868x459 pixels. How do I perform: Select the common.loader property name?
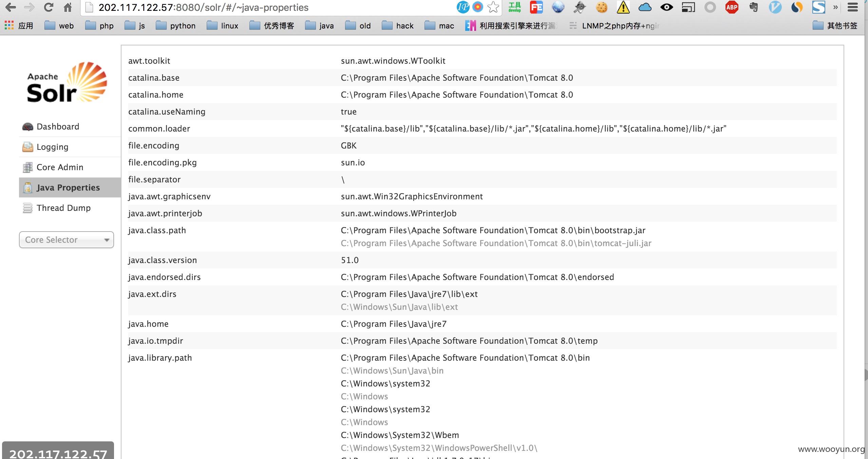(x=159, y=128)
